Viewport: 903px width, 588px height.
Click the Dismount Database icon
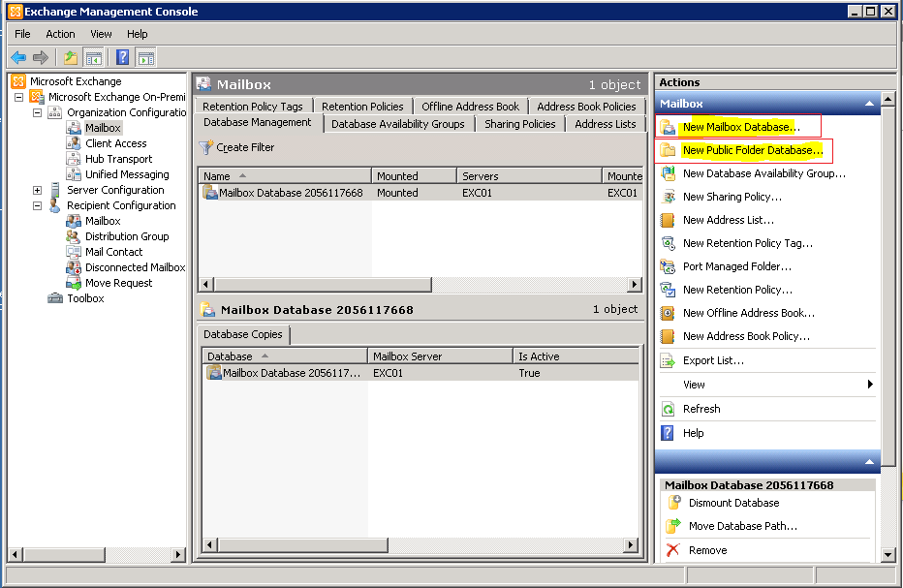point(673,503)
